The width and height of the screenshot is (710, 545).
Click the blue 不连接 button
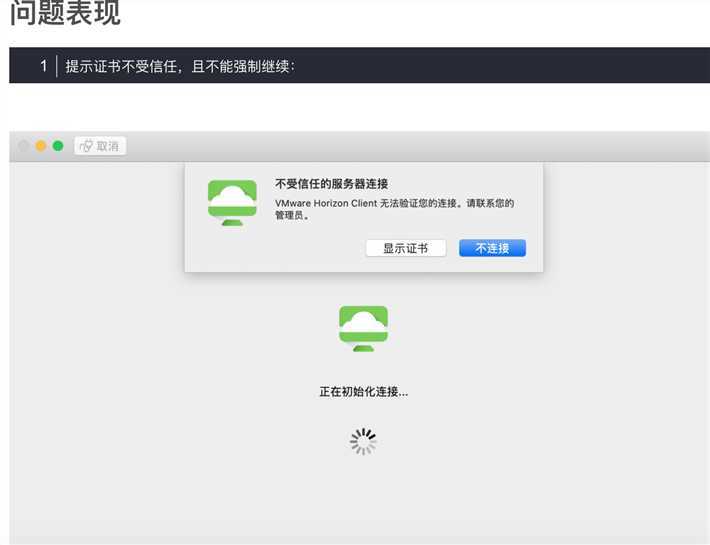[x=492, y=248]
